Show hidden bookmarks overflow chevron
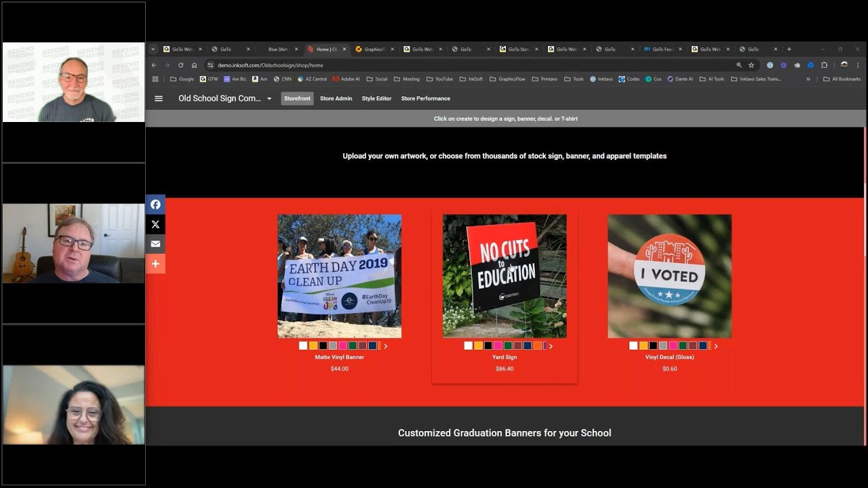Viewport: 868px width, 488px height. [808, 79]
